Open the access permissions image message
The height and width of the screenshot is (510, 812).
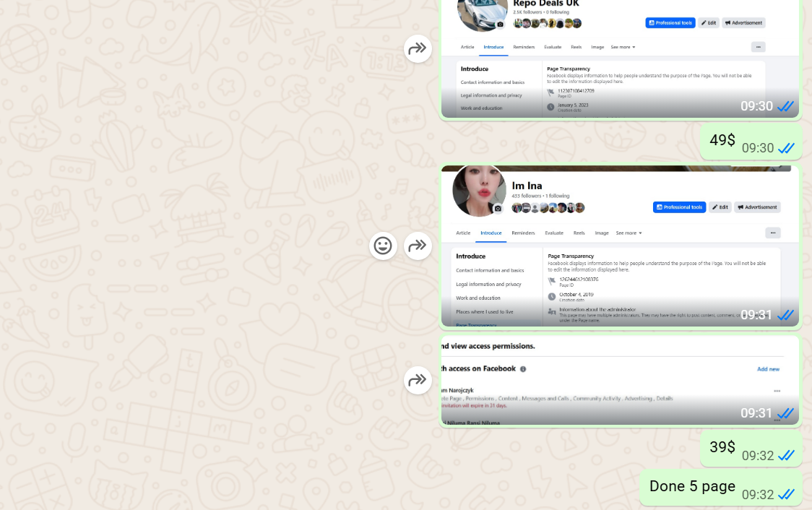(x=620, y=381)
